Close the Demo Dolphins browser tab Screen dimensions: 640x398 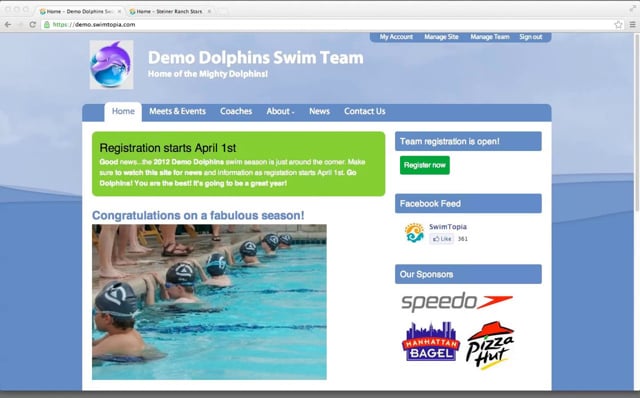(120, 11)
